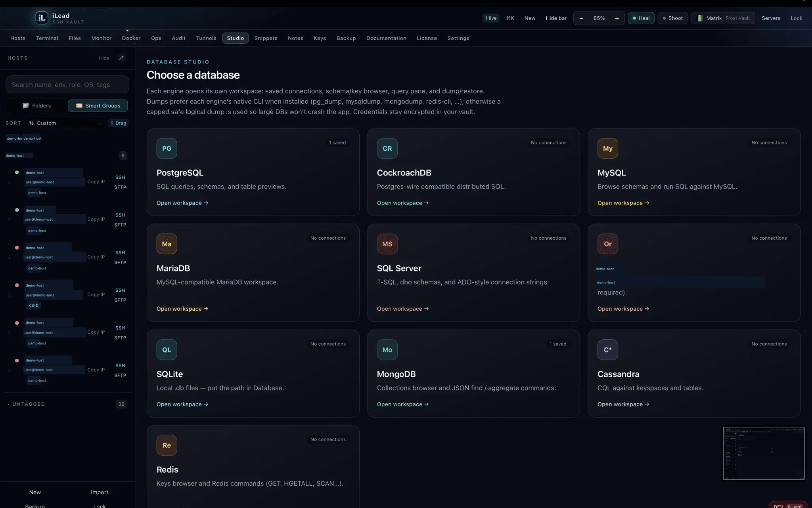Click the New button in top bar
The height and width of the screenshot is (508, 812).
click(x=530, y=18)
